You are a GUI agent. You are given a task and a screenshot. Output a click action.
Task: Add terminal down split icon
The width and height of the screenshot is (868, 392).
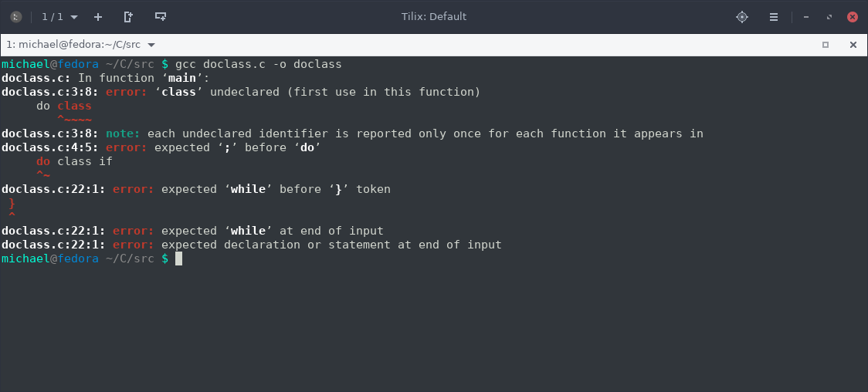[x=128, y=17]
